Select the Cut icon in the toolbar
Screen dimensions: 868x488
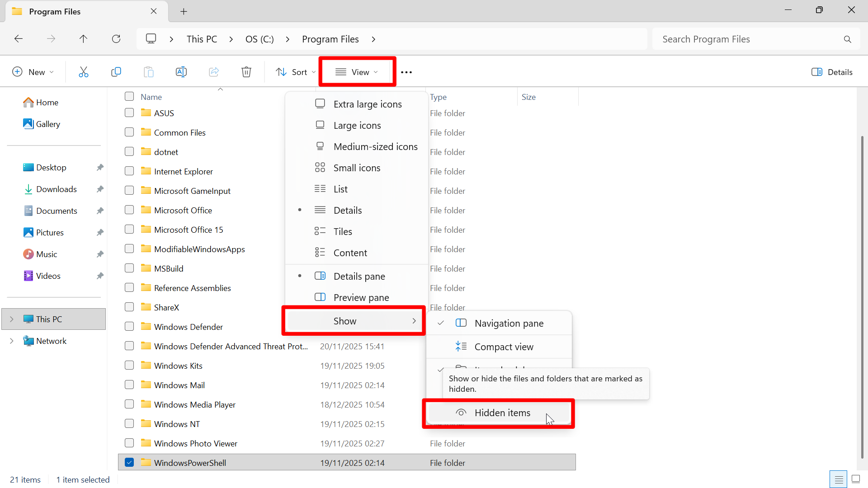(x=83, y=71)
